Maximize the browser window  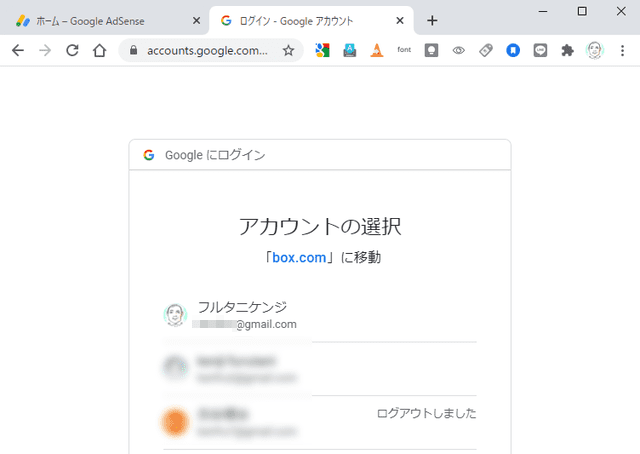582,11
